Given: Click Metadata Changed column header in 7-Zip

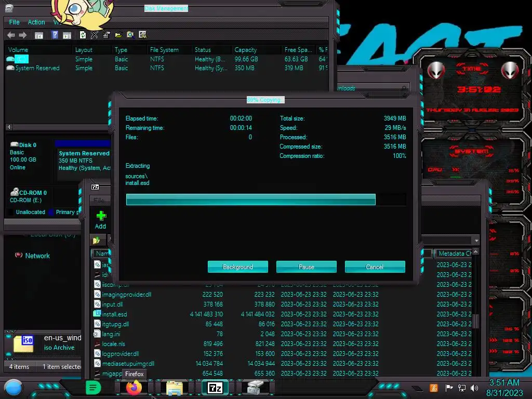Looking at the screenshot, I should point(454,253).
